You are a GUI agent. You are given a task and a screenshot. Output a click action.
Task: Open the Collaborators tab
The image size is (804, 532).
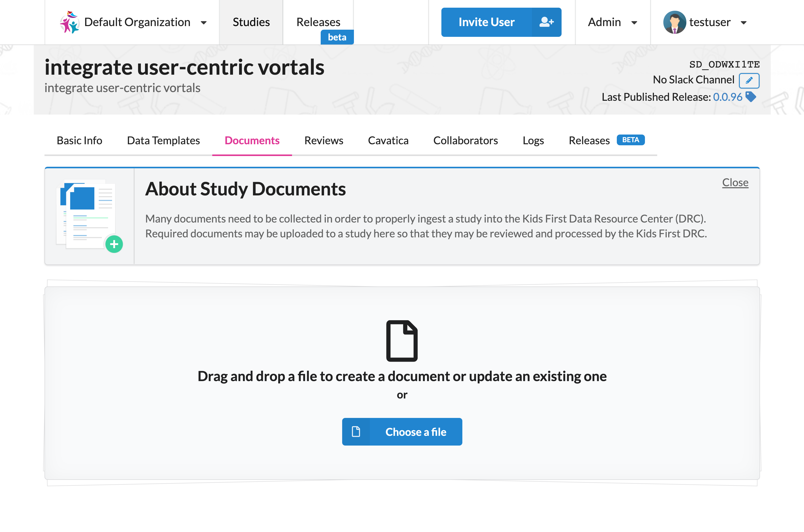click(465, 140)
